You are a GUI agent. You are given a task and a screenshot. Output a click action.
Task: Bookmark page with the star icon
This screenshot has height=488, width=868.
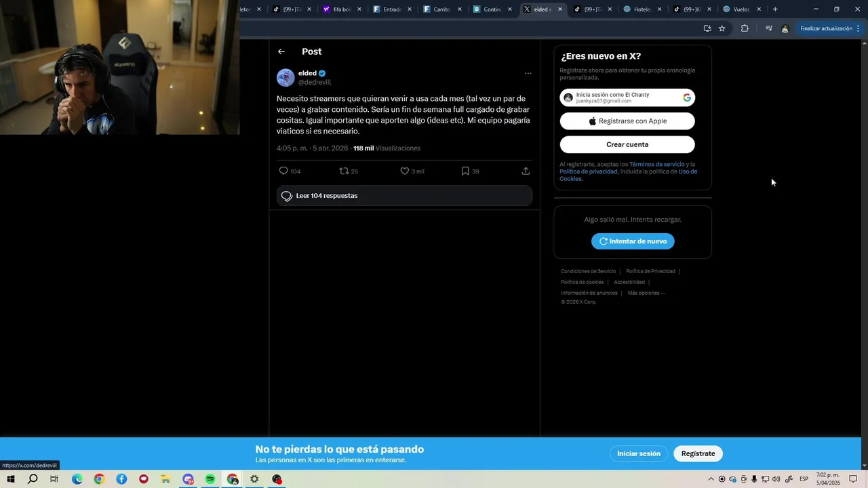coord(722,28)
